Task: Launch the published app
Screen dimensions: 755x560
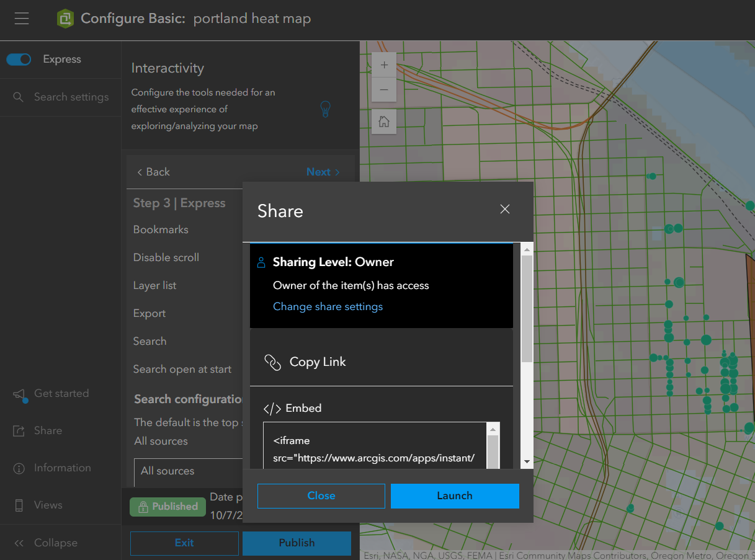Action: [x=455, y=496]
